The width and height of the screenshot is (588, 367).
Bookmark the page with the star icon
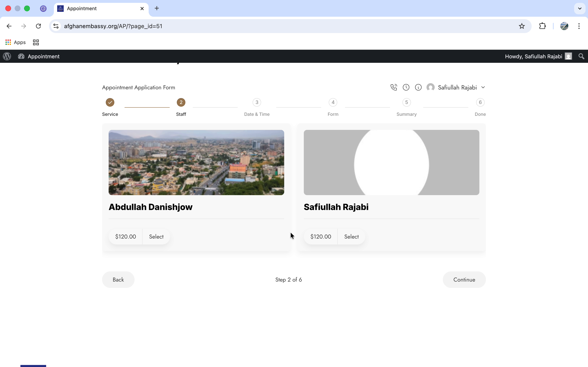(x=522, y=26)
